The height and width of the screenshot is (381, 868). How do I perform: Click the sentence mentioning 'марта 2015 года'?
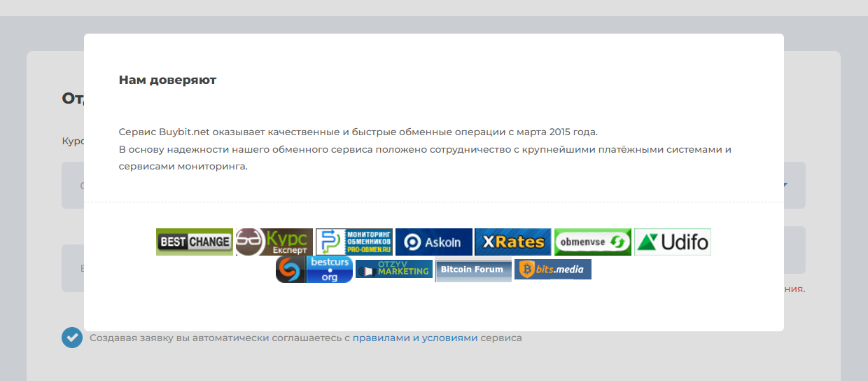tap(358, 132)
